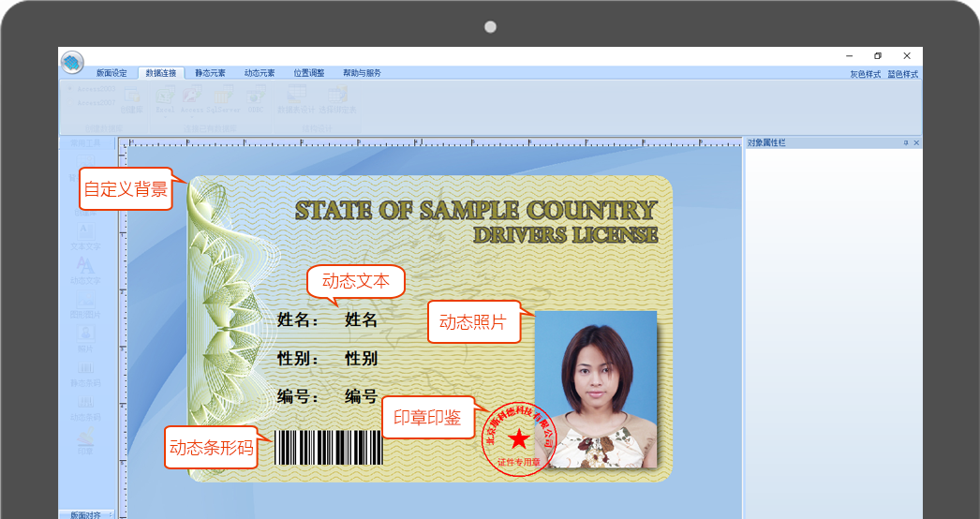Open the 位置调整 tab

309,73
